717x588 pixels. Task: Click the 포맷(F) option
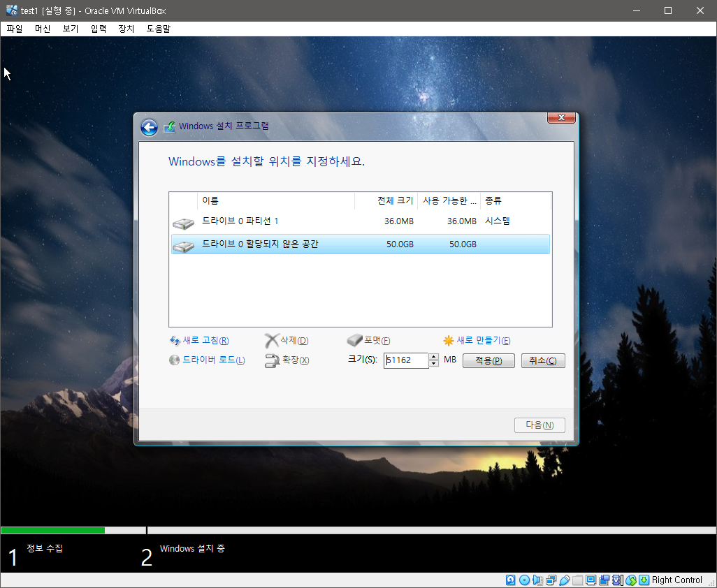tap(377, 340)
